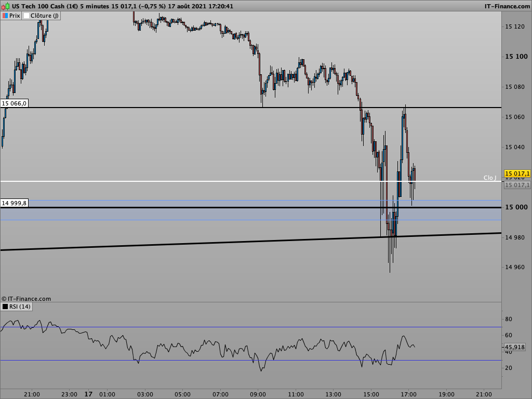Click the 15:00 time axis label

point(371,394)
